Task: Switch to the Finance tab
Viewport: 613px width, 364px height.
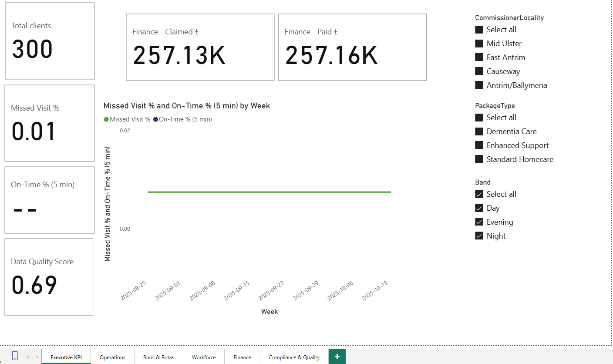Action: (242, 357)
